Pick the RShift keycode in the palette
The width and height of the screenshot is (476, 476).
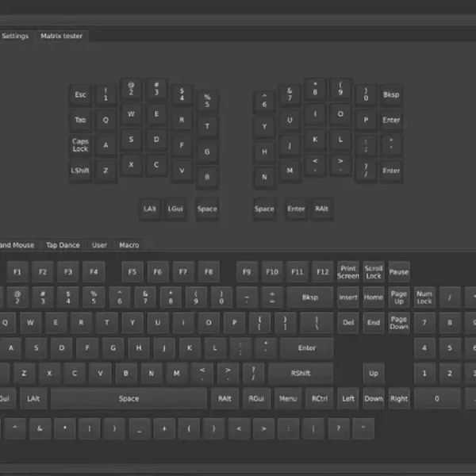click(x=301, y=373)
